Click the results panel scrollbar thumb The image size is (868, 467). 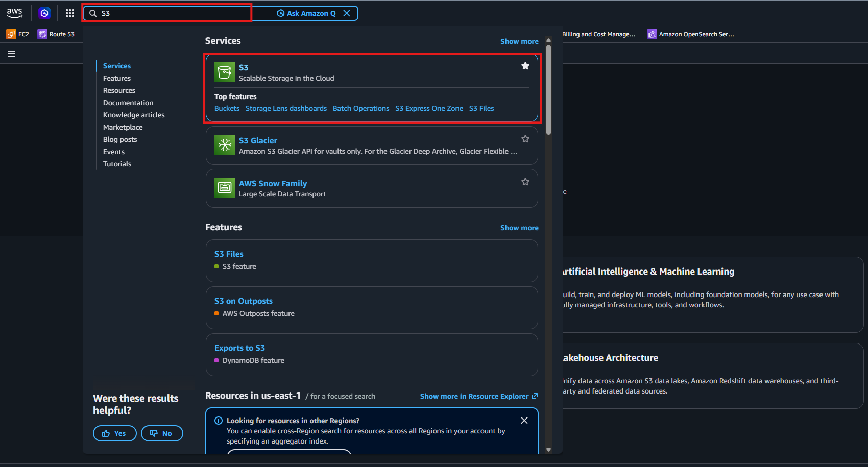coord(548,90)
